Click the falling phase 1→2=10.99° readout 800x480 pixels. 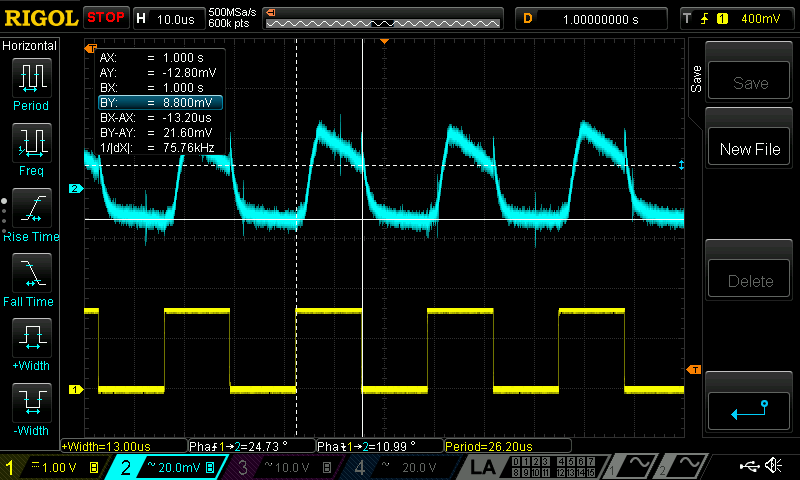click(x=380, y=446)
